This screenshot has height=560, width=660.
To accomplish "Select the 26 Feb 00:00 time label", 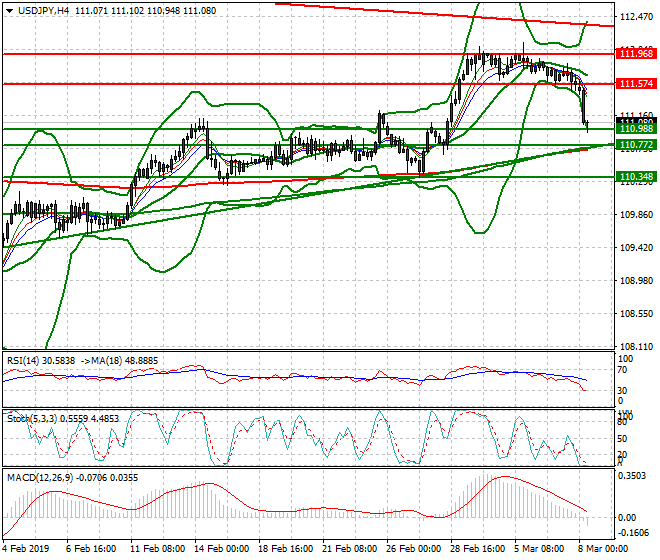I will (x=413, y=549).
